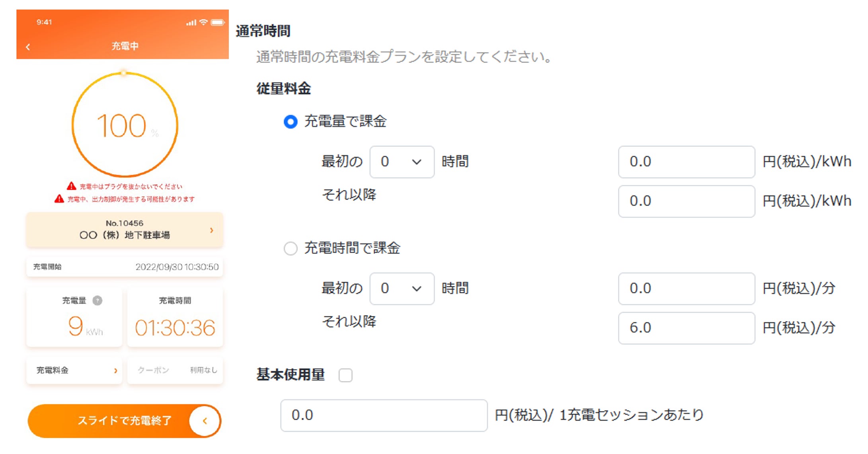Tap the round handle on the slide-to-end button

tap(205, 421)
